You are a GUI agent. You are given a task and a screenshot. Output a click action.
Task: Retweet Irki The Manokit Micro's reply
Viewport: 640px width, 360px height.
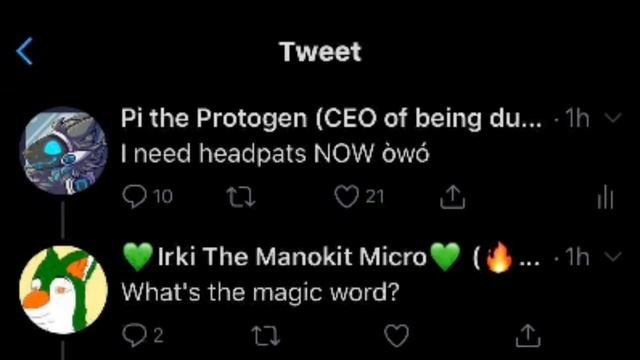coord(266,336)
